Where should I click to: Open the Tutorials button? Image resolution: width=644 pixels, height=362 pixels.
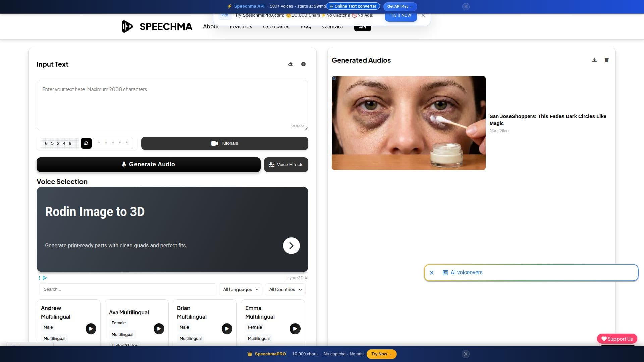pos(224,143)
